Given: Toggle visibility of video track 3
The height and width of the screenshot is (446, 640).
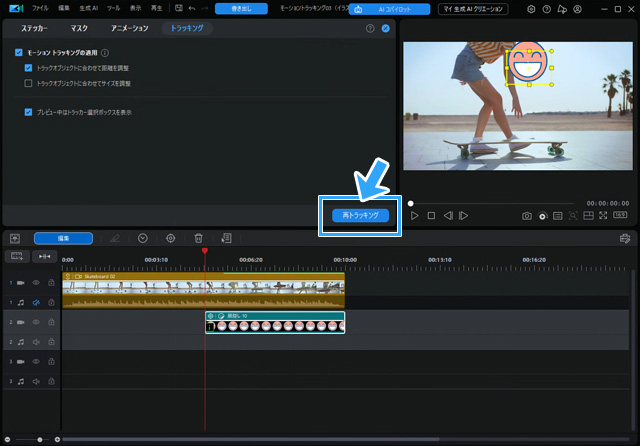Looking at the screenshot, I should pos(36,362).
